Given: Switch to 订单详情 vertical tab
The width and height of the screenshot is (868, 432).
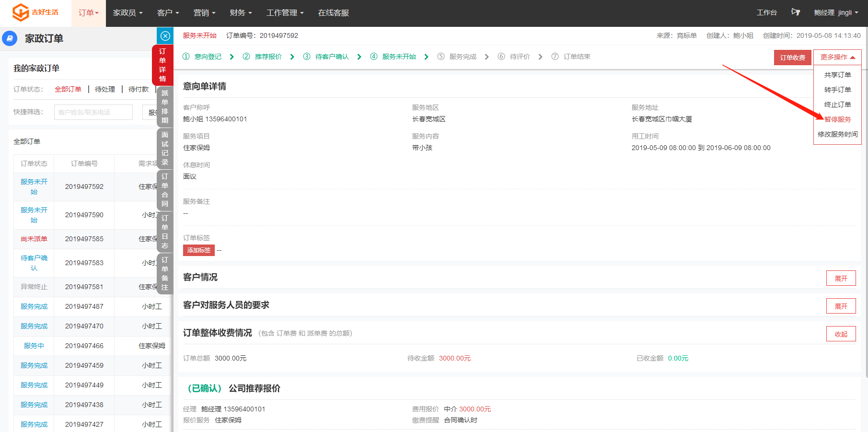Looking at the screenshot, I should coord(162,65).
